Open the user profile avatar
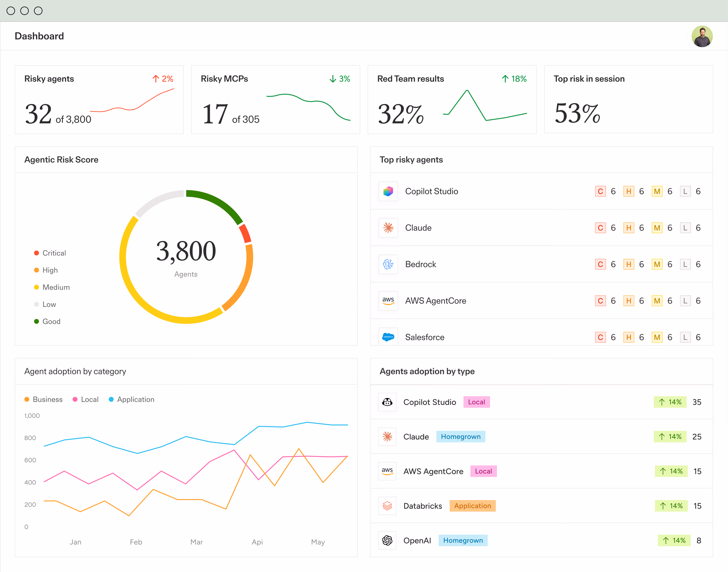728x572 pixels. [x=702, y=36]
